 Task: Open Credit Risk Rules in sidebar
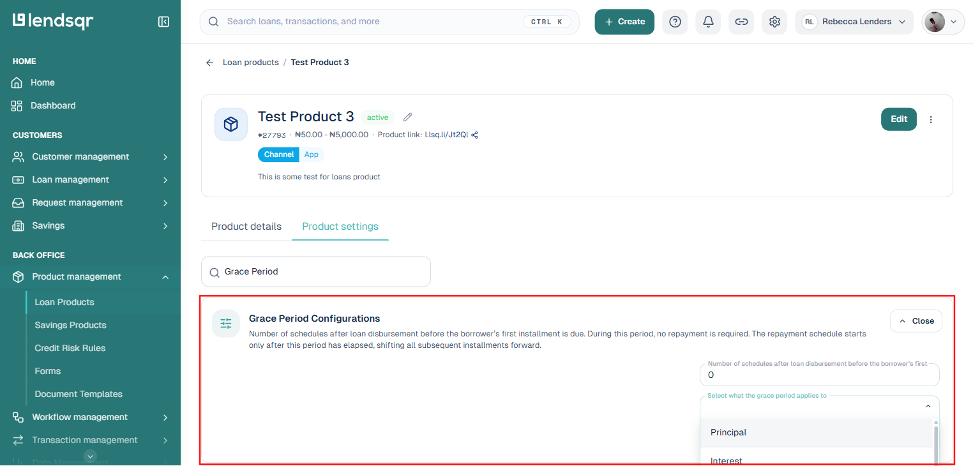point(70,349)
